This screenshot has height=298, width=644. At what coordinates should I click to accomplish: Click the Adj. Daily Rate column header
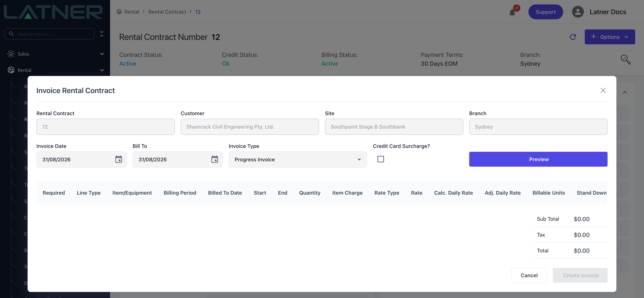[503, 193]
